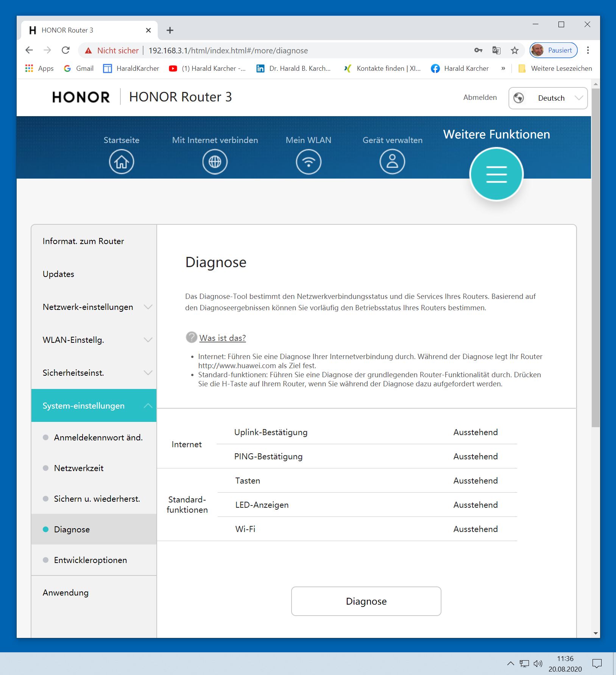Click the Tasten row label

click(x=248, y=481)
